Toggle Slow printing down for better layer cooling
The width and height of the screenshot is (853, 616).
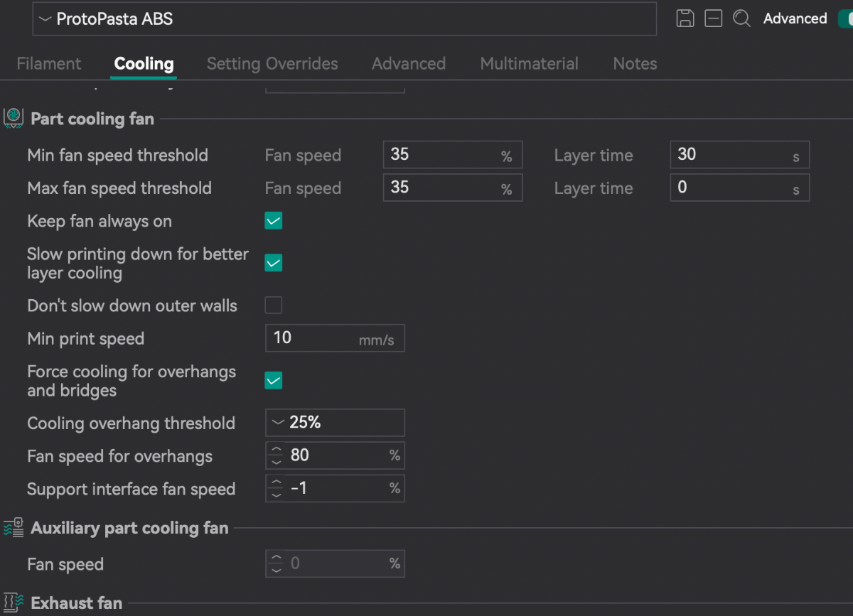tap(274, 263)
